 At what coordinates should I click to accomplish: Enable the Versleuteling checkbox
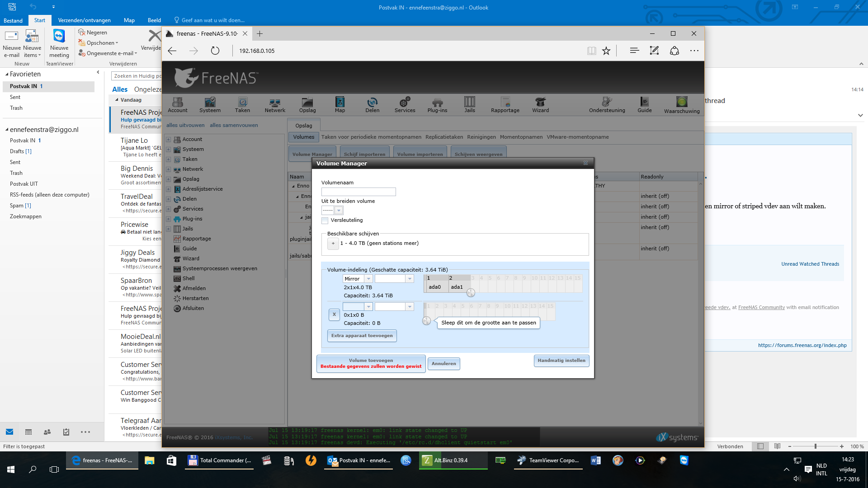[325, 221]
